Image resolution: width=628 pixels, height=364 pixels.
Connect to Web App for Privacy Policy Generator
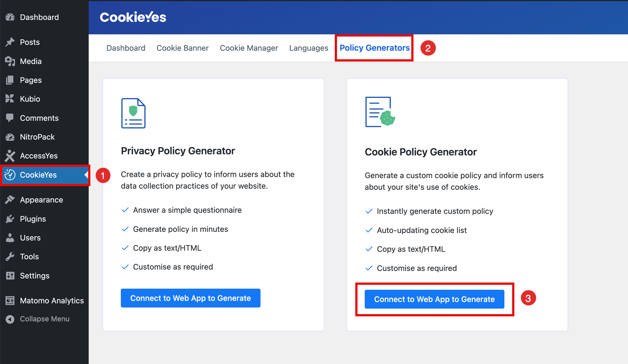point(190,298)
